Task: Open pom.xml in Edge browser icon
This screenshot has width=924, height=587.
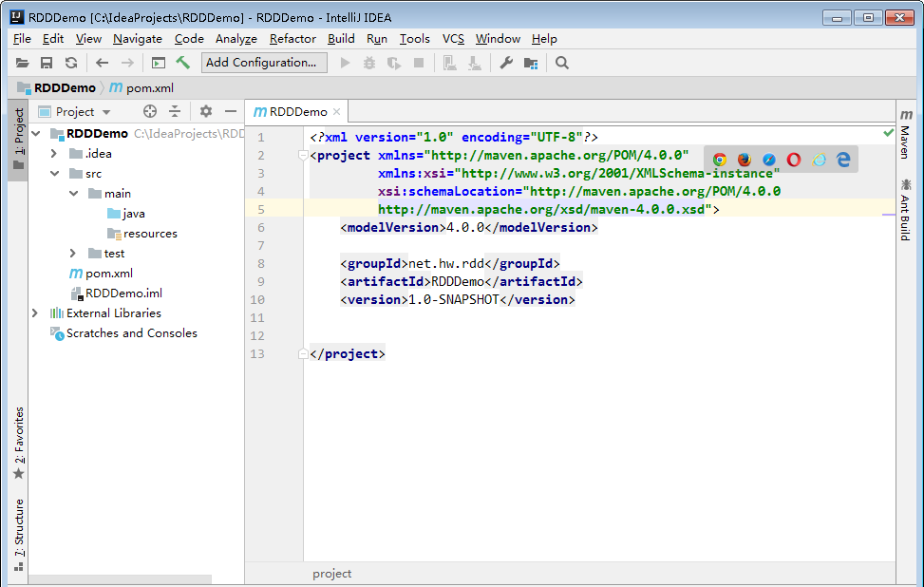Action: pos(844,160)
